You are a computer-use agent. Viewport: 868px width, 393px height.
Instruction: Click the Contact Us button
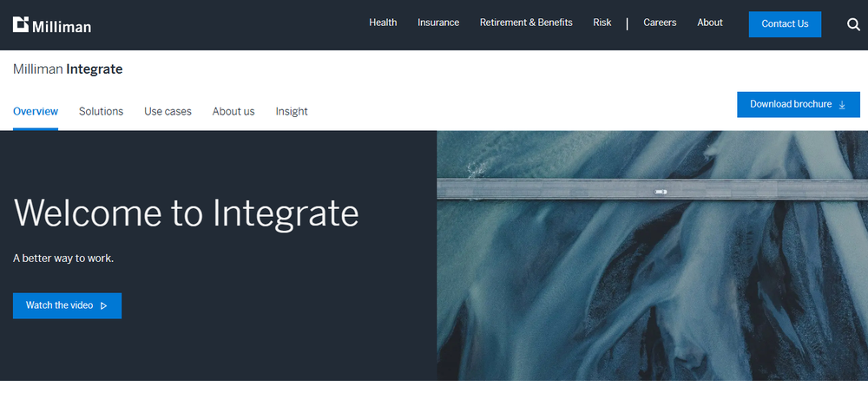click(785, 23)
